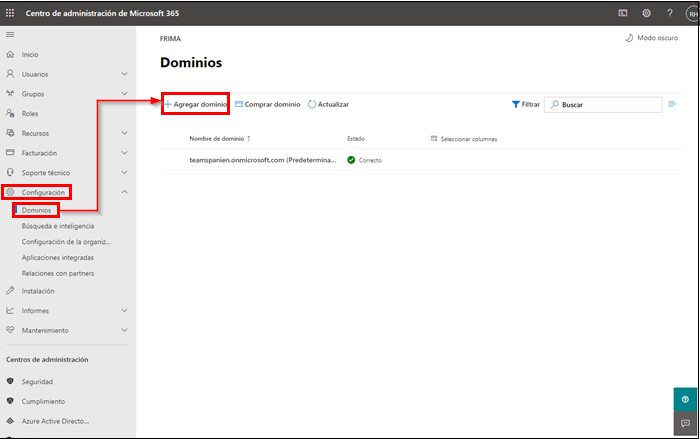Open Aplicaciones integradas
This screenshot has width=700, height=439.
58,257
